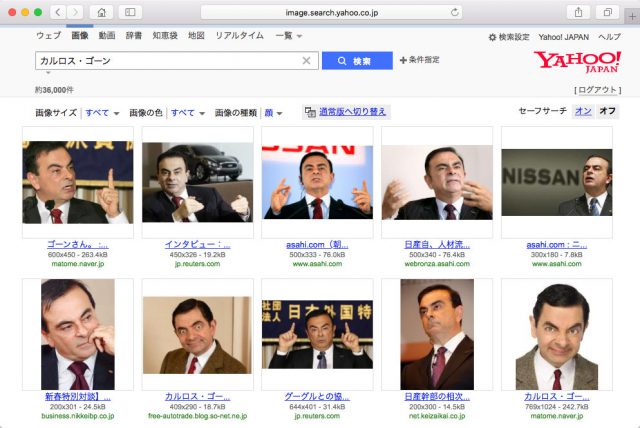Screen dimensions: 640x428
Task: Add search conditions via 条件指定
Action: click(419, 61)
